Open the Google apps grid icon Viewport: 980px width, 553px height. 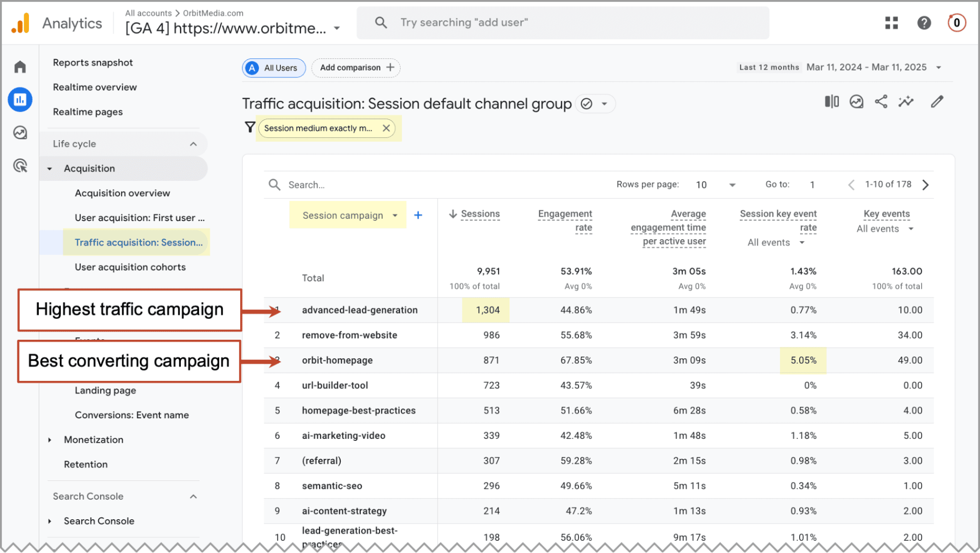[x=892, y=23]
